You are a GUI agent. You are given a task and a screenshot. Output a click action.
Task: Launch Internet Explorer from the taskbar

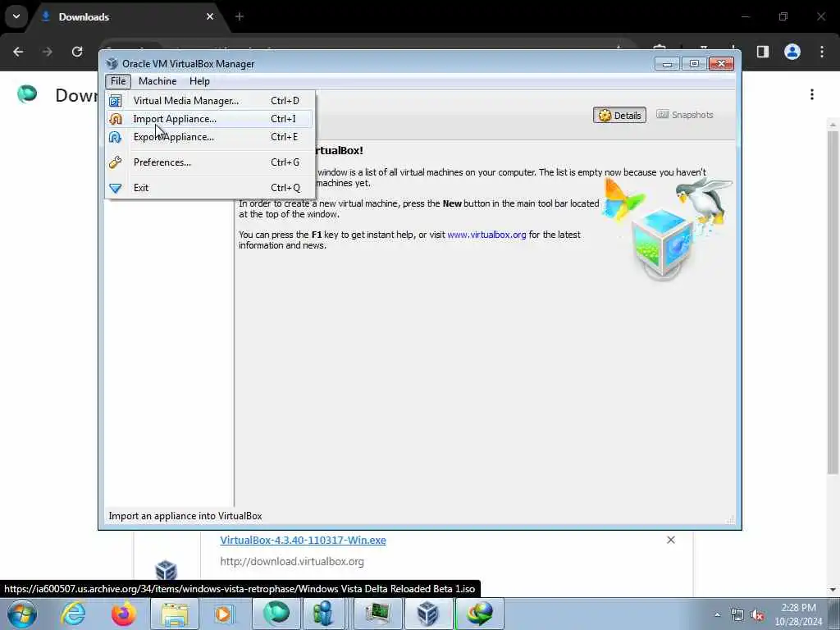point(74,614)
